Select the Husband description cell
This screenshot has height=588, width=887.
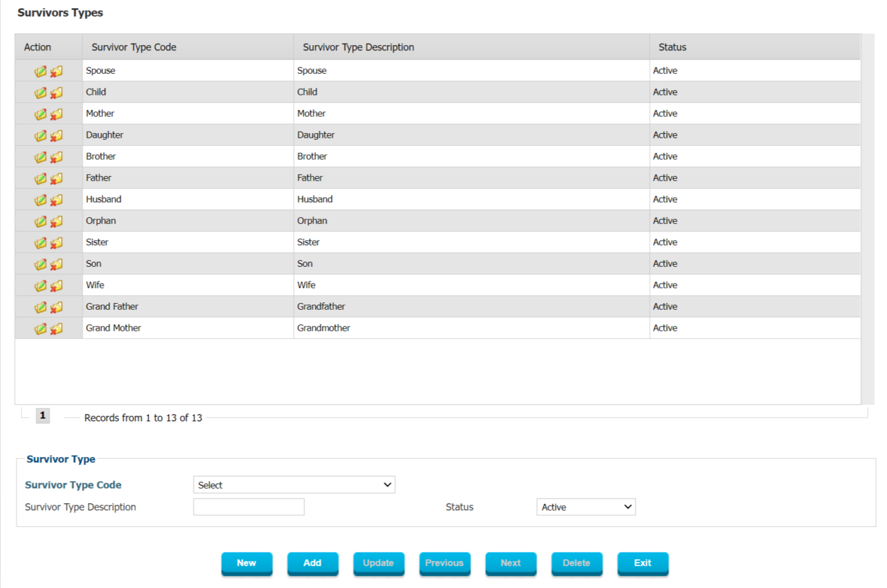coord(472,199)
